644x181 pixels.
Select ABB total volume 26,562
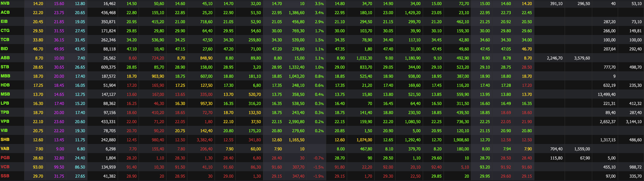click(x=109, y=58)
